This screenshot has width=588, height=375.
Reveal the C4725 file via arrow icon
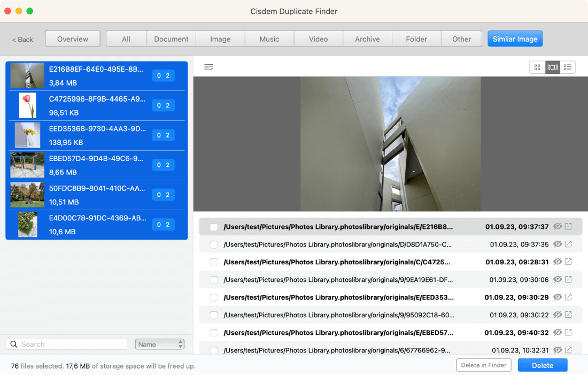pos(568,262)
